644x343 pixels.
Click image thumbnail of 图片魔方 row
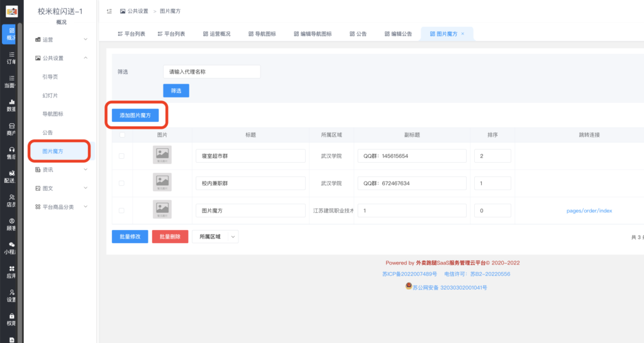(x=162, y=209)
